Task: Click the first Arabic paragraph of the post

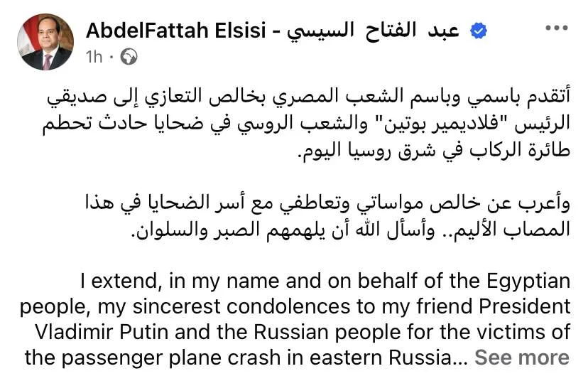Action: 306,123
